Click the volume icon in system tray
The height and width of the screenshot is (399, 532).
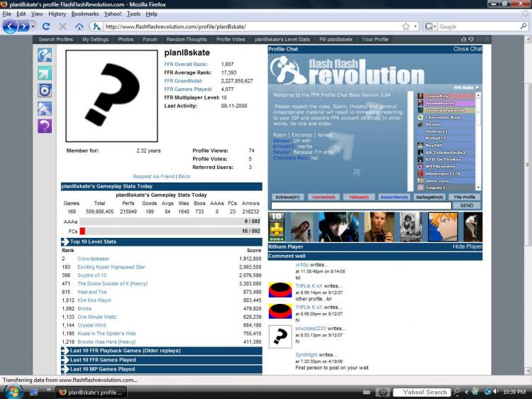[x=496, y=391]
